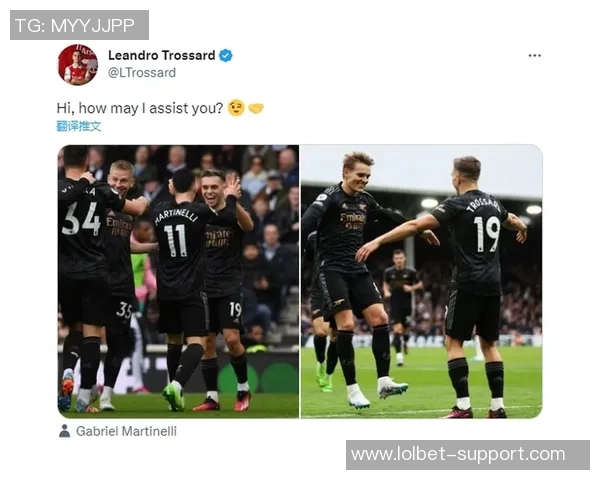600x480 pixels.
Task: Open the right photo with number 19
Action: (422, 281)
